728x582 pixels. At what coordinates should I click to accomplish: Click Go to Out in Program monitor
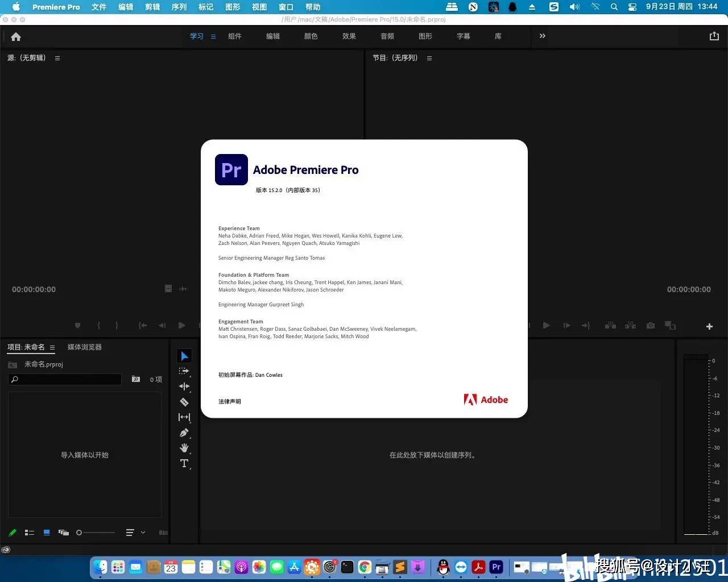[586, 326]
